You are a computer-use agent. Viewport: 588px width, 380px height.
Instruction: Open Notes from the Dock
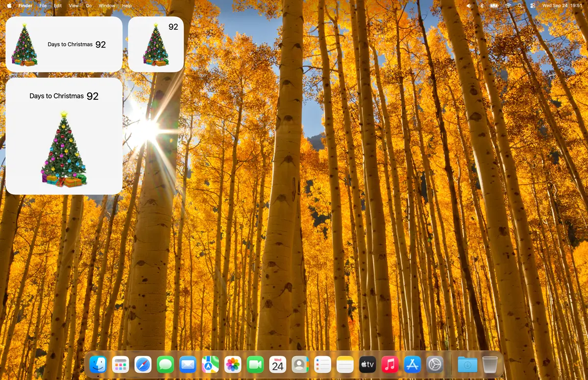345,364
